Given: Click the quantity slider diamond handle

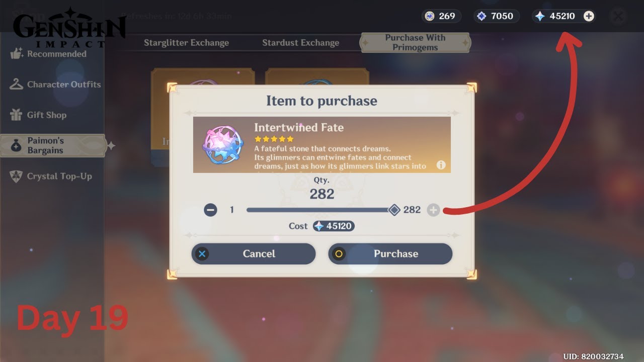Looking at the screenshot, I should tap(394, 210).
